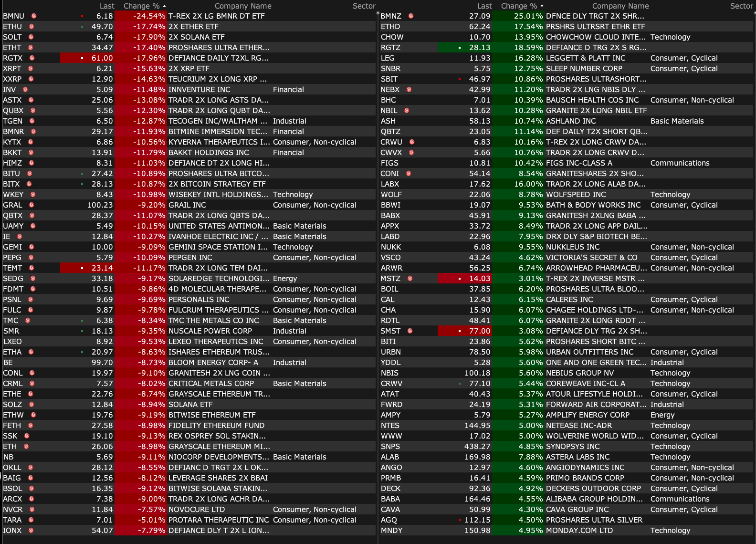The height and width of the screenshot is (544, 756).
Task: Click the red badge icon next to CONI
Action: tap(409, 174)
